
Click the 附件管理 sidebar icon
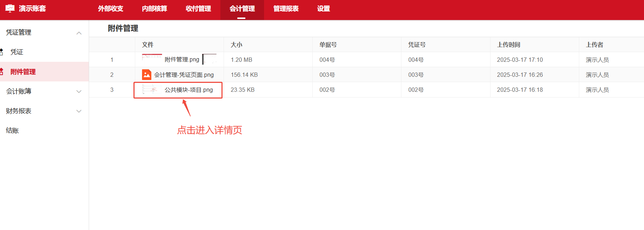(2, 72)
